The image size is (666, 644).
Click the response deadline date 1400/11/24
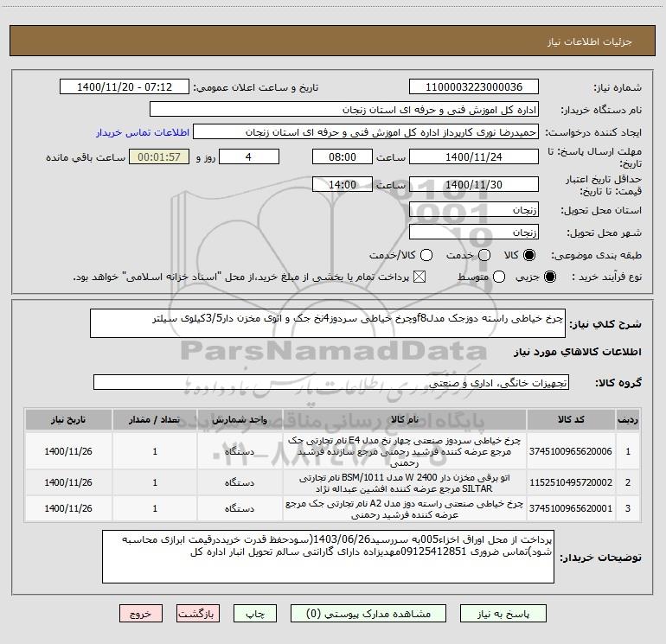pos(474,156)
